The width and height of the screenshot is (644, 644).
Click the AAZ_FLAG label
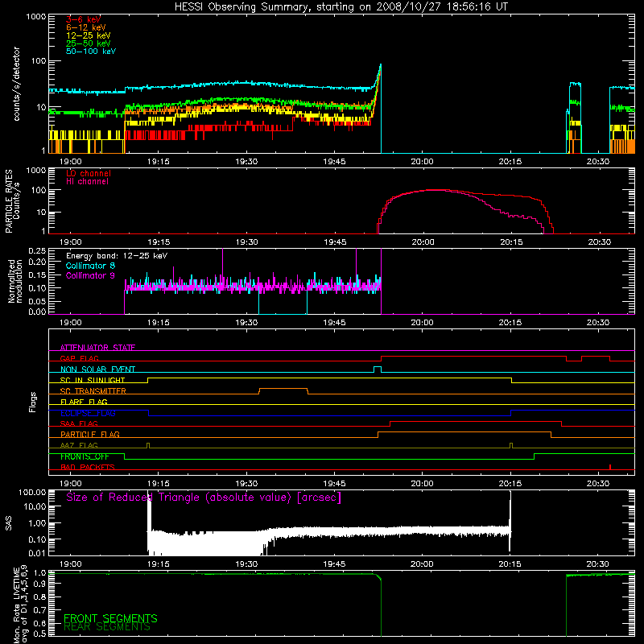(x=79, y=445)
